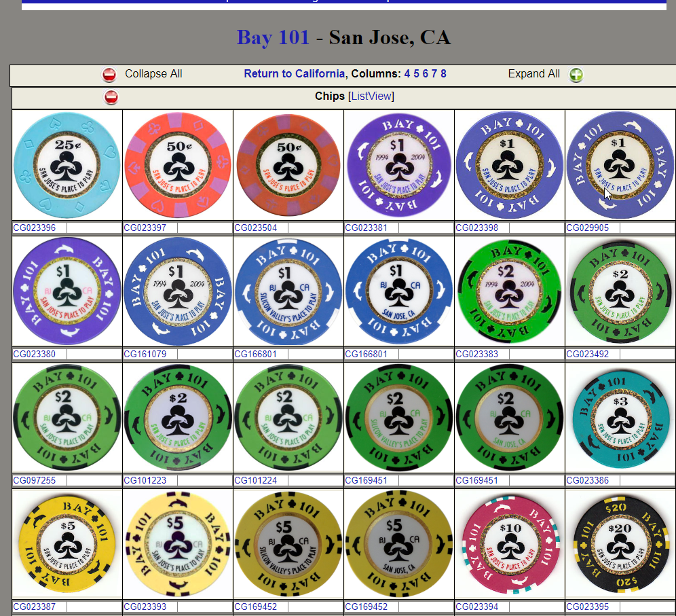Open the $5 Silicon Valley's chip image

point(288,544)
